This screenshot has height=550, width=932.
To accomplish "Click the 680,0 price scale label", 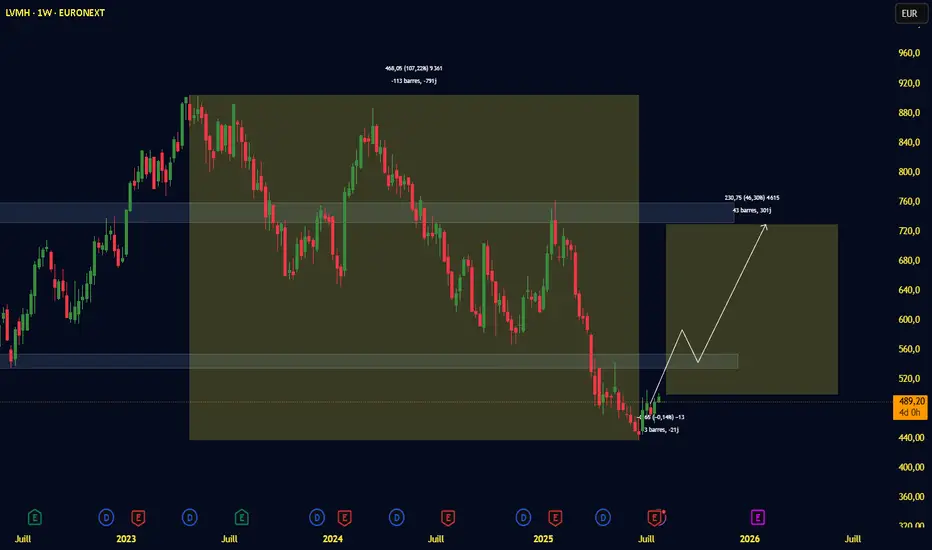I will coord(909,260).
